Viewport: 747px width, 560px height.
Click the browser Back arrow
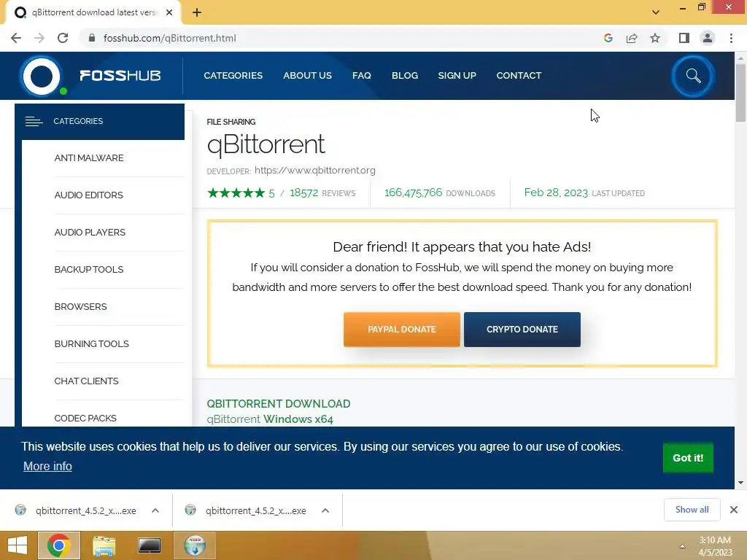[16, 38]
